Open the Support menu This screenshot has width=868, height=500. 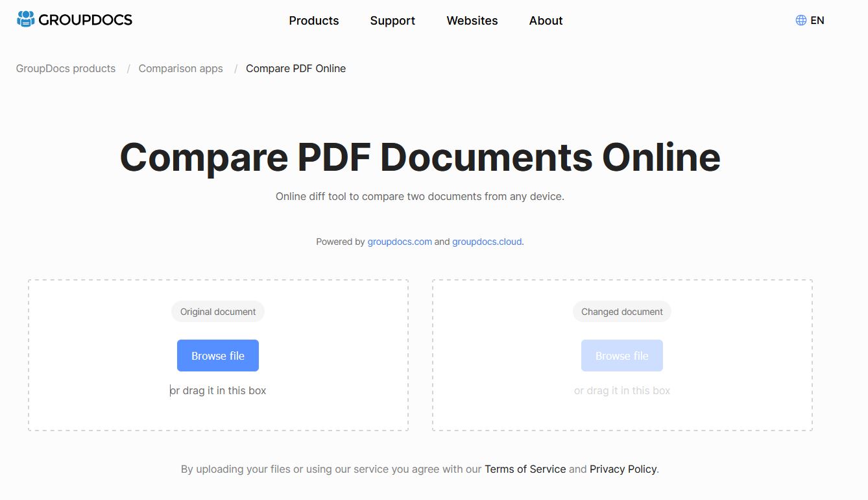pyautogui.click(x=392, y=21)
